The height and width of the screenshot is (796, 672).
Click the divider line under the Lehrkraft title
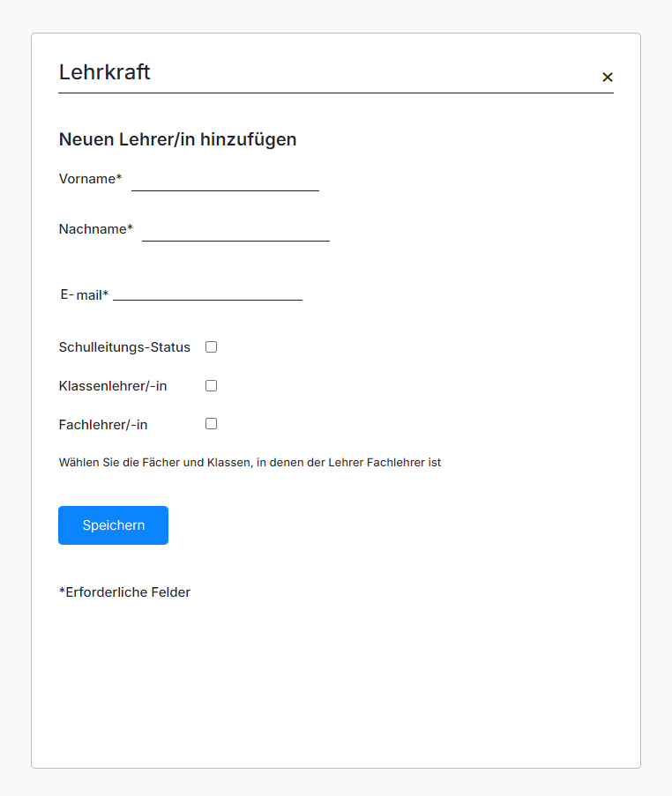[335, 93]
